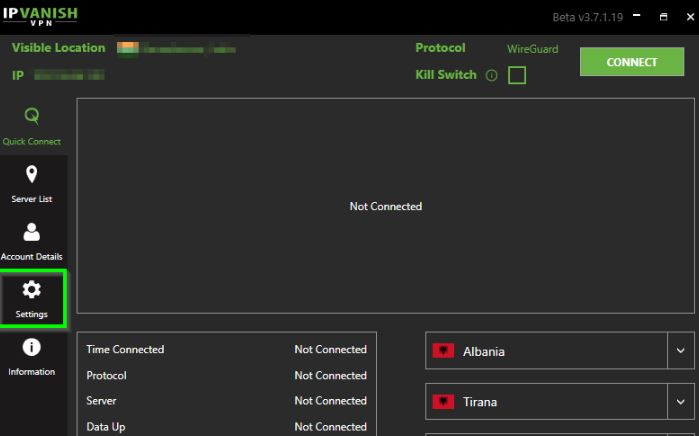Expand the Tirana city dropdown arrow
Screen dimensions: 699x436
coord(681,402)
